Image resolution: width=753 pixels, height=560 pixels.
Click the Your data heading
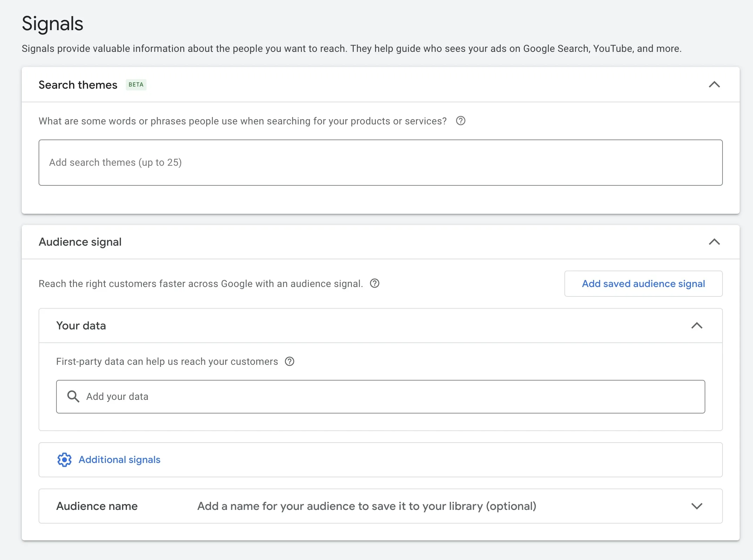(x=81, y=326)
